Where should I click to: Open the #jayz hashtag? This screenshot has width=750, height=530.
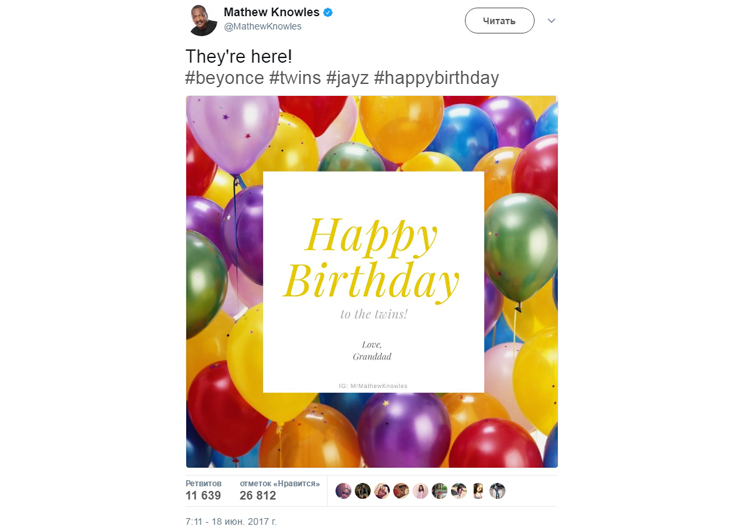(347, 78)
